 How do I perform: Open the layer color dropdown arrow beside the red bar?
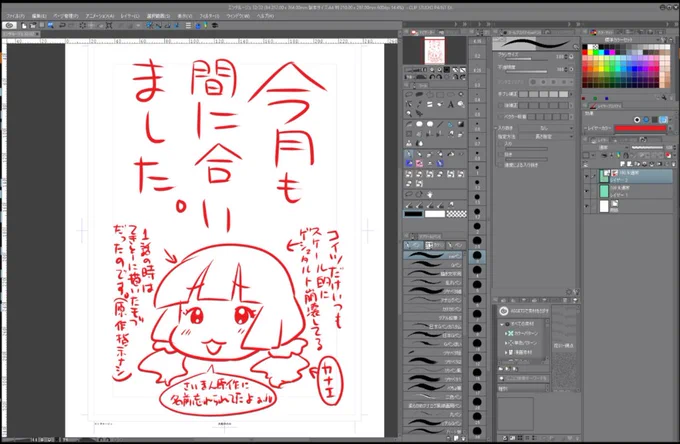pos(670,128)
